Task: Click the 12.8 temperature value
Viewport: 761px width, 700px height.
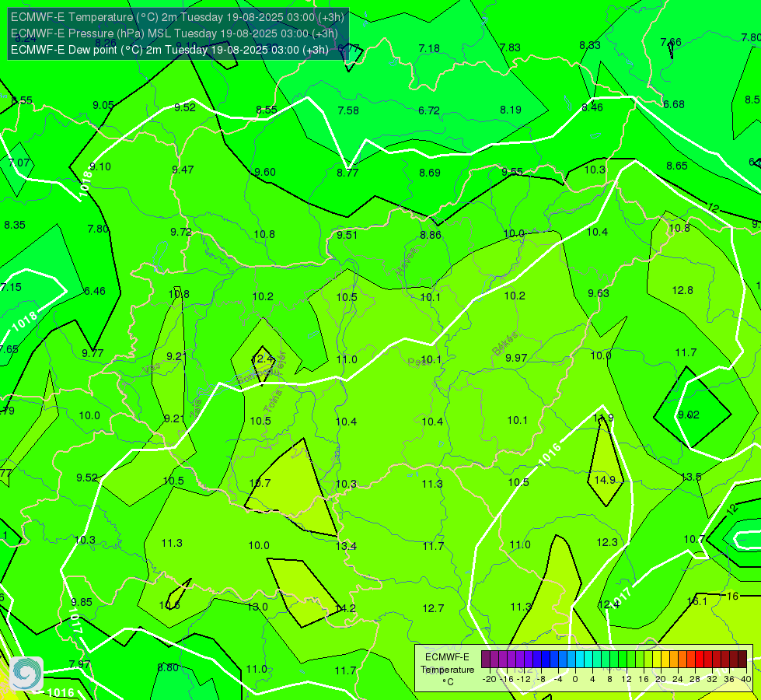Action: pyautogui.click(x=682, y=290)
